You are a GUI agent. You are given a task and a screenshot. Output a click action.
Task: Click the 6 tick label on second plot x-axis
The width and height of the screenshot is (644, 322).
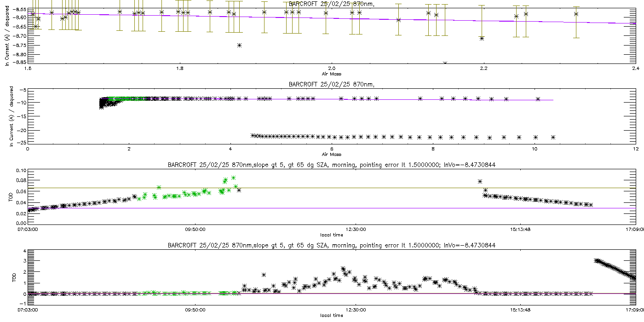point(332,149)
